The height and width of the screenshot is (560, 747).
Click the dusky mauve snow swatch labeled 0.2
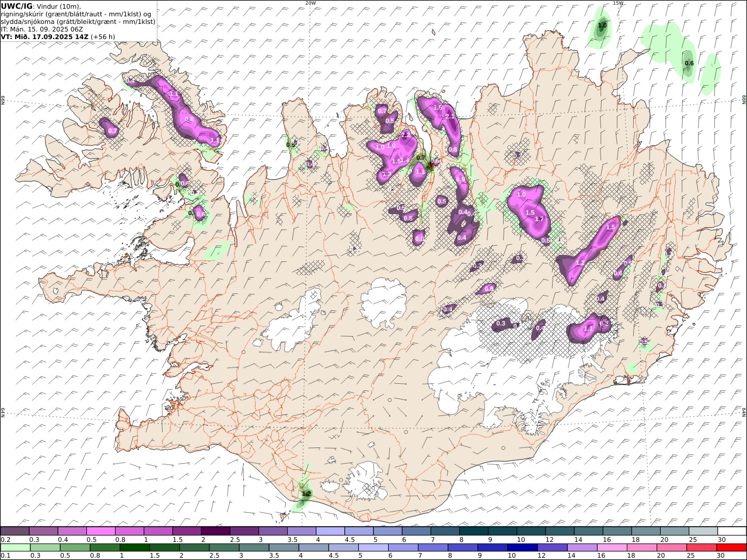tap(15, 531)
